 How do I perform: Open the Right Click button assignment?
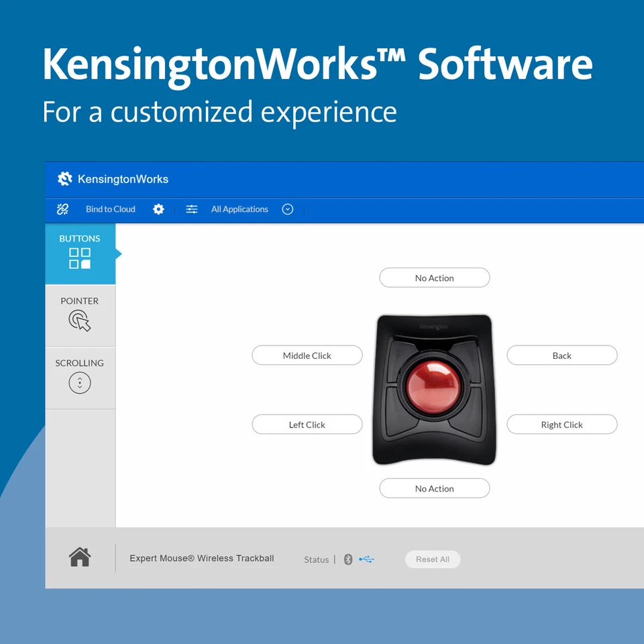coord(562,424)
